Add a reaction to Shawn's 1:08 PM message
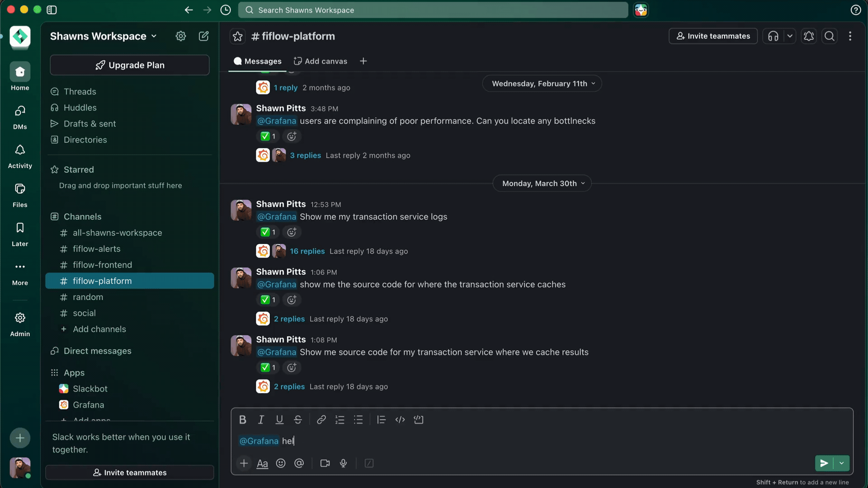This screenshot has width=868, height=488. tap(292, 367)
